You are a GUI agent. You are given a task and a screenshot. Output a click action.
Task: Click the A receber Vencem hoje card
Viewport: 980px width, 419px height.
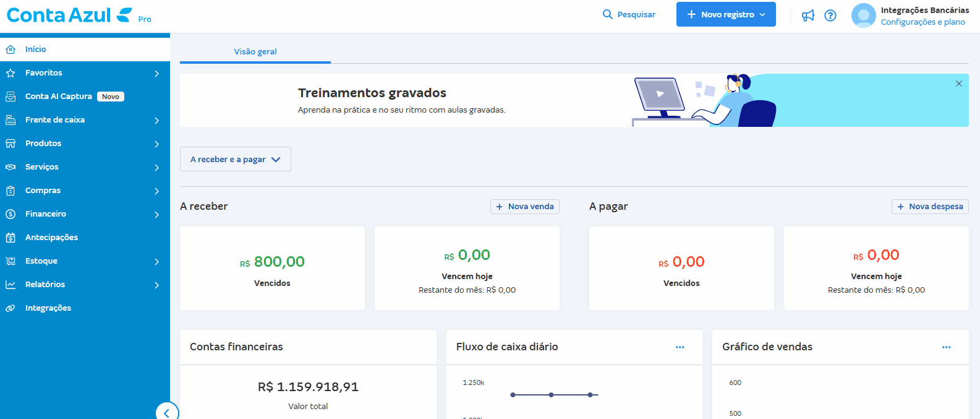click(467, 268)
